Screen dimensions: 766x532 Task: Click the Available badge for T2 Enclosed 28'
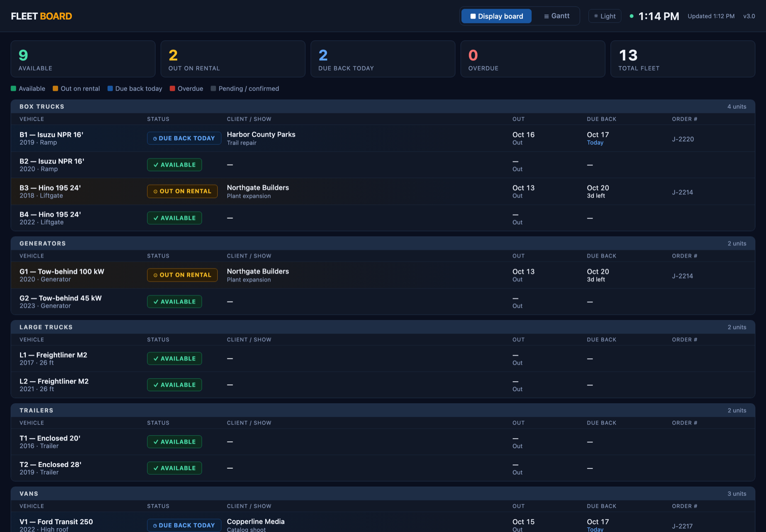point(174,468)
